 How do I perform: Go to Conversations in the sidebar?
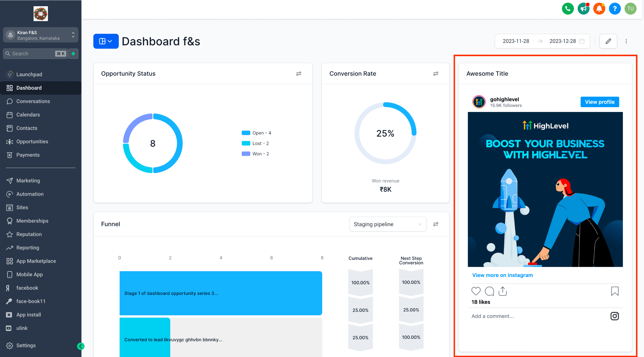(41, 101)
